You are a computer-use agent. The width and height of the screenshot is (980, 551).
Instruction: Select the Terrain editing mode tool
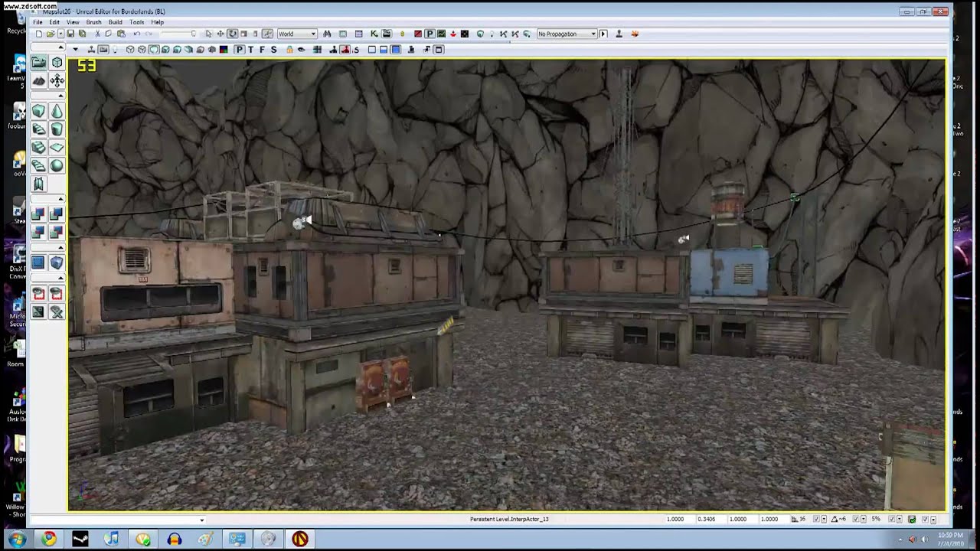[38, 80]
